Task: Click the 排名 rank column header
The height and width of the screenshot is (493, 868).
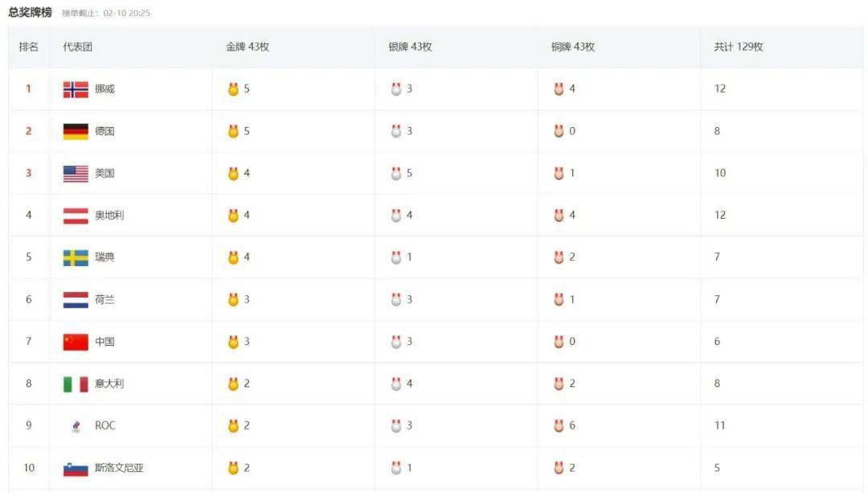Action: (x=29, y=47)
